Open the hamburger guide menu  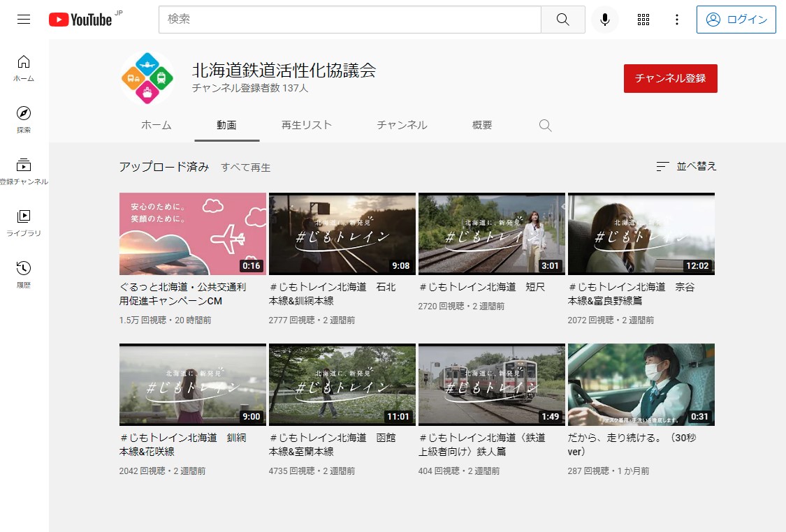[24, 20]
